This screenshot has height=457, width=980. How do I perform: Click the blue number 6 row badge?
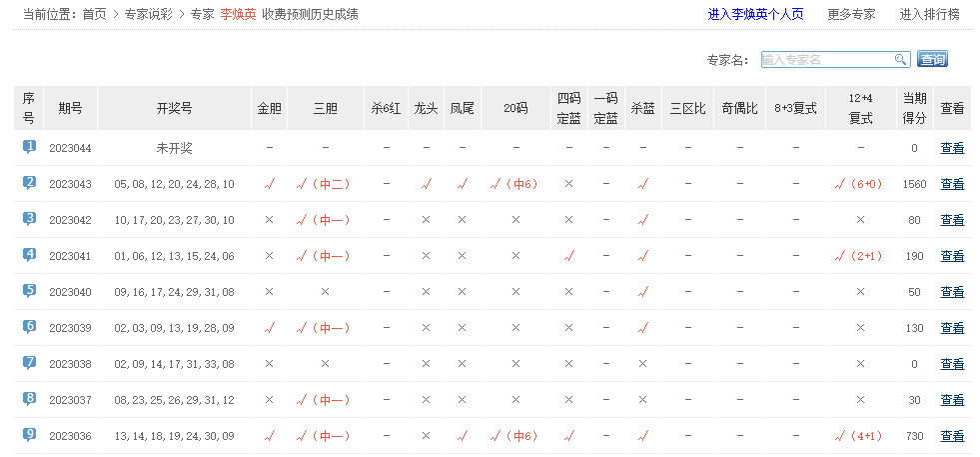click(29, 327)
